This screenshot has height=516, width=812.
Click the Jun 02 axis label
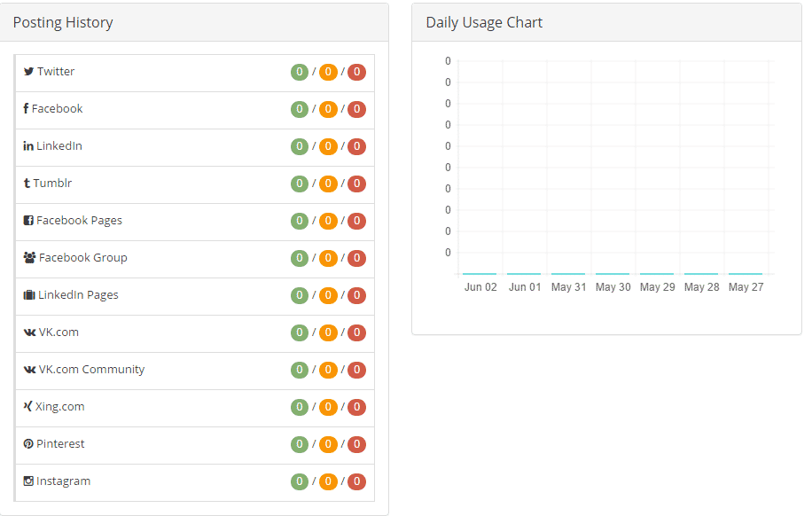pos(480,287)
